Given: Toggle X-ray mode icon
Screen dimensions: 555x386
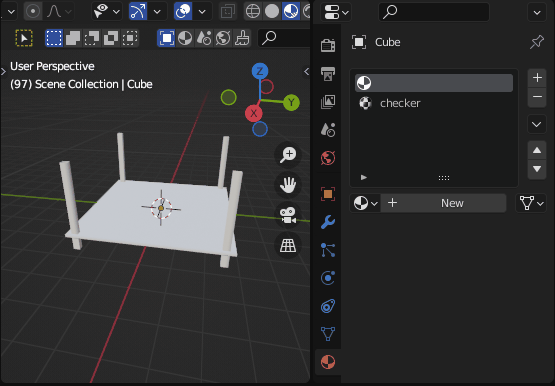Looking at the screenshot, I should [x=228, y=11].
